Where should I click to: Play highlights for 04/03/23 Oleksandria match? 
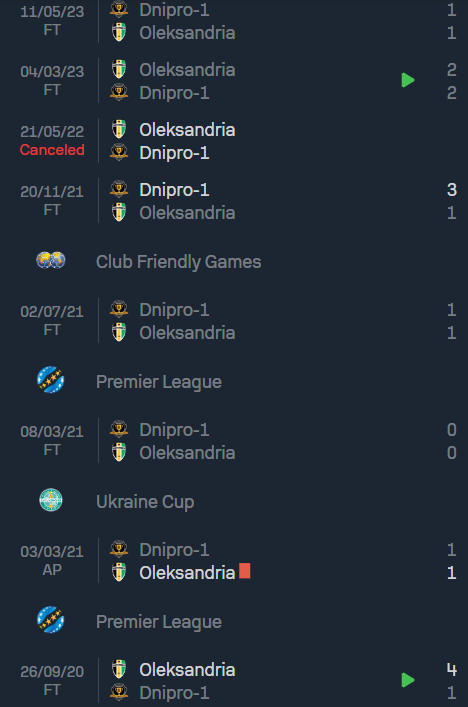tap(408, 80)
